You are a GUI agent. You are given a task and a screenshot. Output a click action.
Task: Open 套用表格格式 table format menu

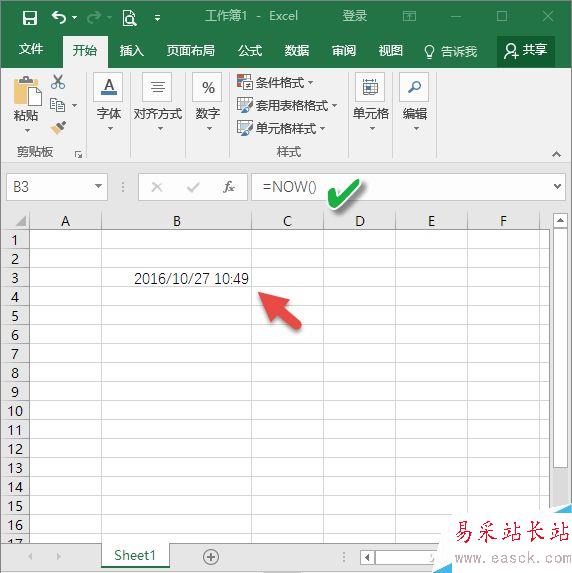(287, 105)
